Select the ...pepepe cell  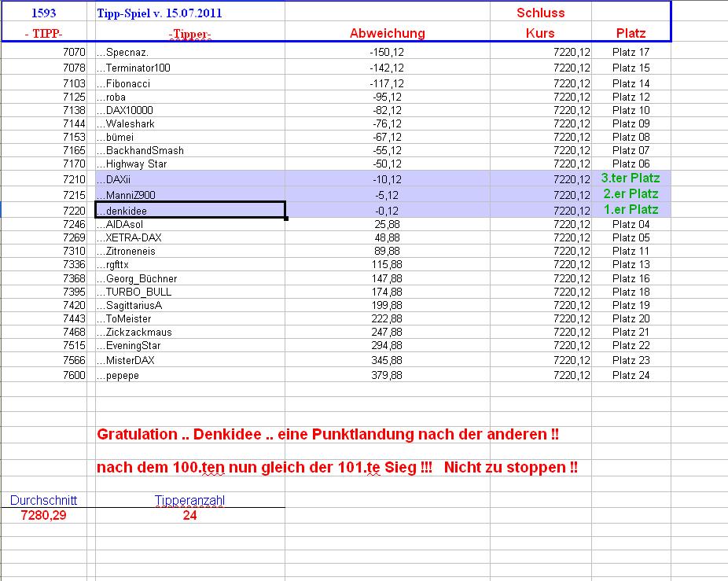click(190, 375)
